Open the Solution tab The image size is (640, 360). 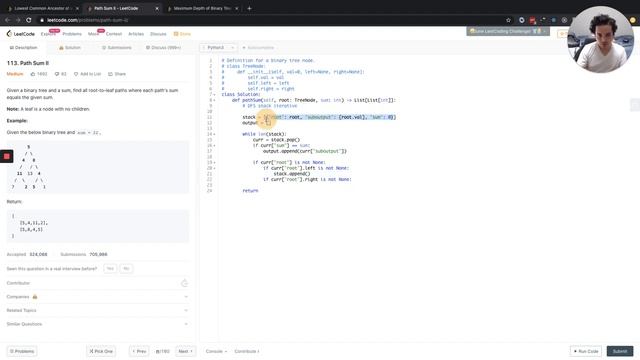[70, 48]
